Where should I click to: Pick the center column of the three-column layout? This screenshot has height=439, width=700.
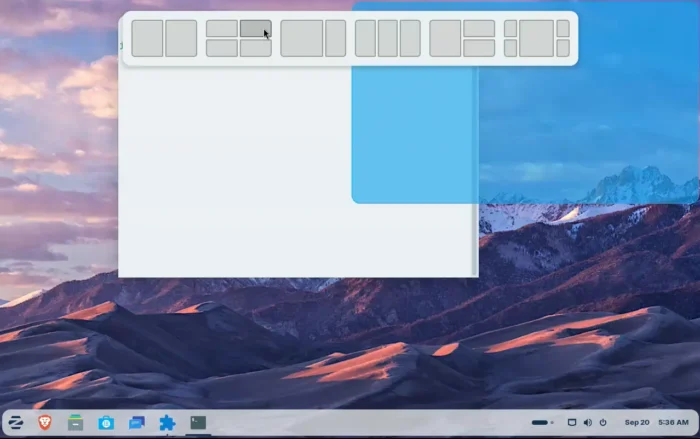point(388,38)
